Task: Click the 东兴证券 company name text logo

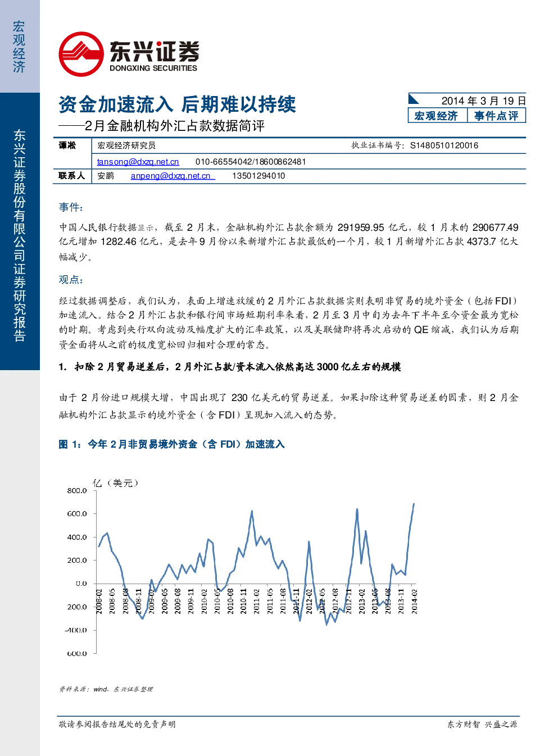Action: tap(154, 52)
